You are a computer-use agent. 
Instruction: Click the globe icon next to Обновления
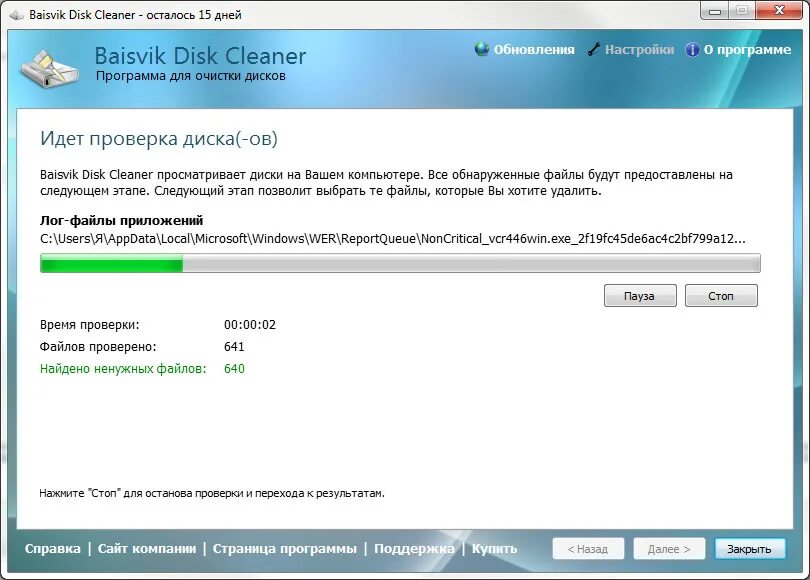pyautogui.click(x=481, y=49)
